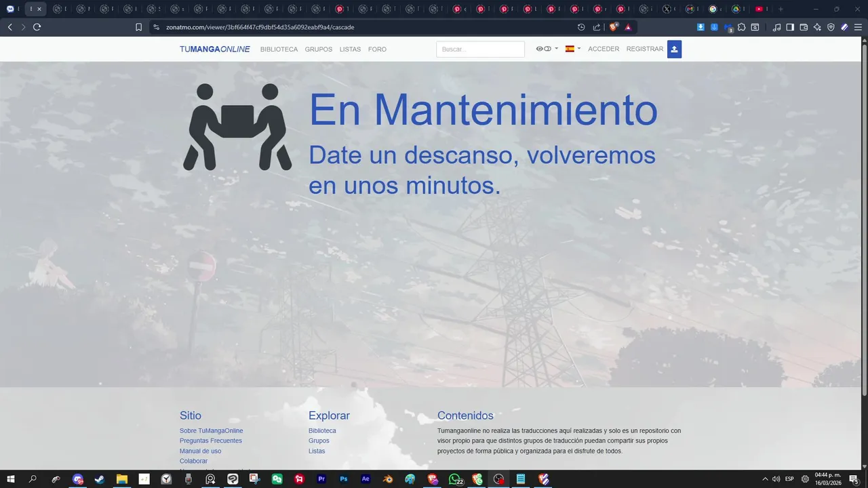The height and width of the screenshot is (488, 868).
Task: Close the active browser tab
Action: pos(39,9)
